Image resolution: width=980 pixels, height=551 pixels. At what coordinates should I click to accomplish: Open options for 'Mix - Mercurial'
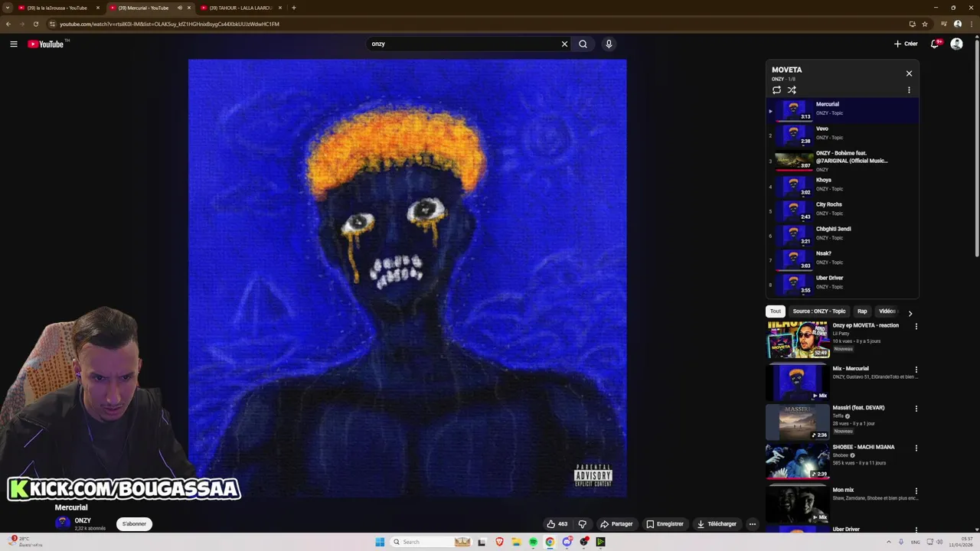click(x=916, y=370)
